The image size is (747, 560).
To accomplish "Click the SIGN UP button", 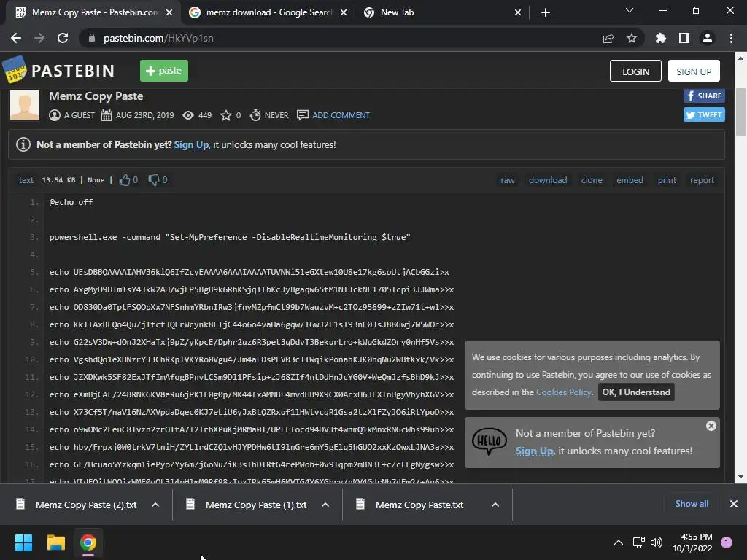I will click(x=694, y=71).
